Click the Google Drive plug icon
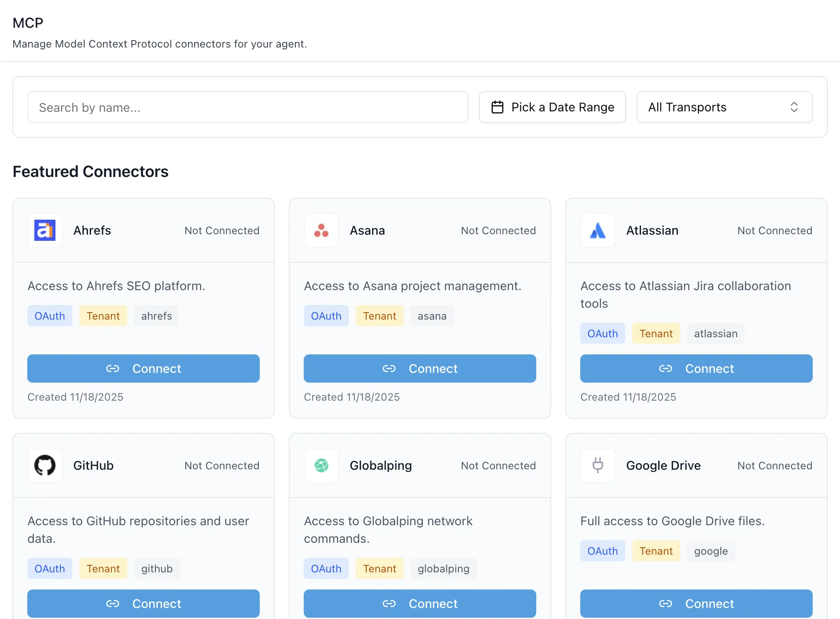This screenshot has height=619, width=840. click(598, 465)
